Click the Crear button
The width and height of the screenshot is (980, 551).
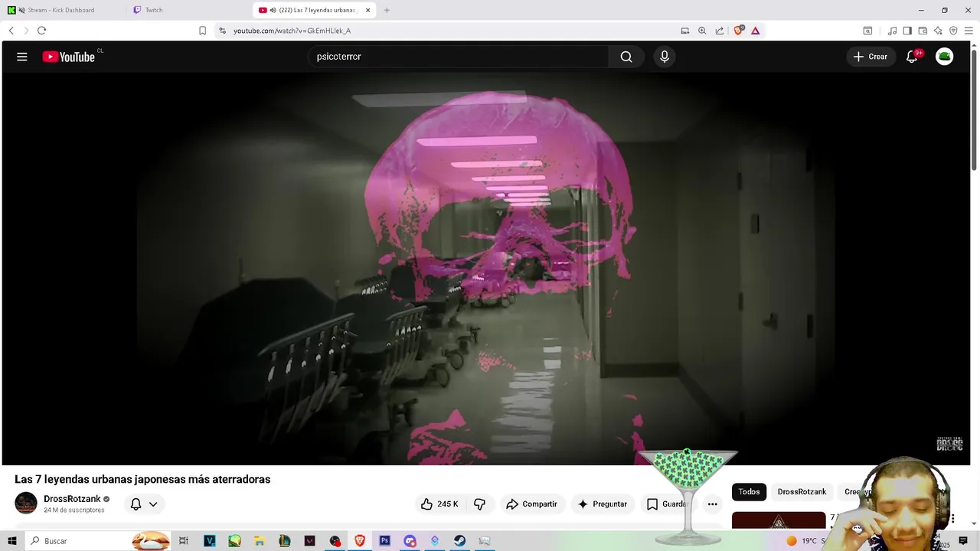871,57
